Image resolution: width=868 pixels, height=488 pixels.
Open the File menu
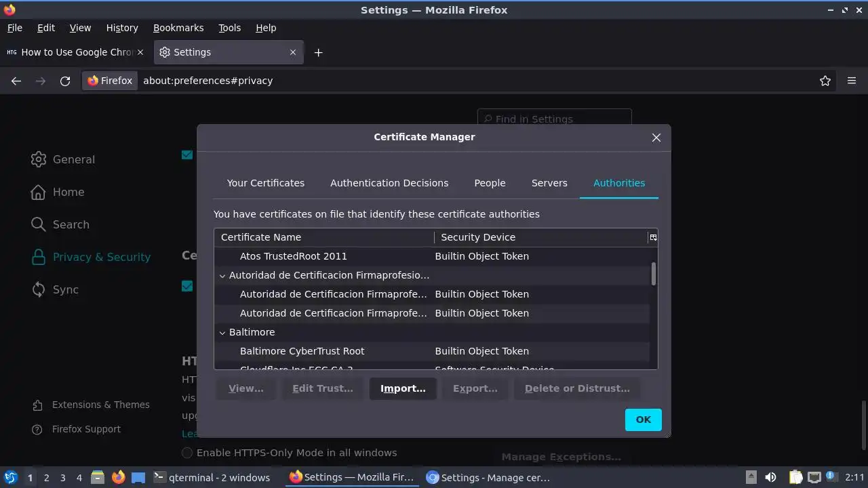[15, 28]
